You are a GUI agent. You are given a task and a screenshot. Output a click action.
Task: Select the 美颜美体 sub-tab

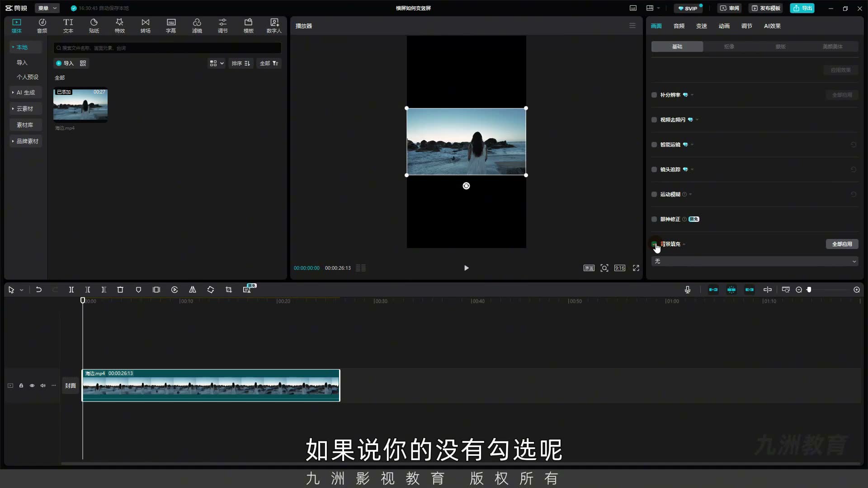point(832,47)
